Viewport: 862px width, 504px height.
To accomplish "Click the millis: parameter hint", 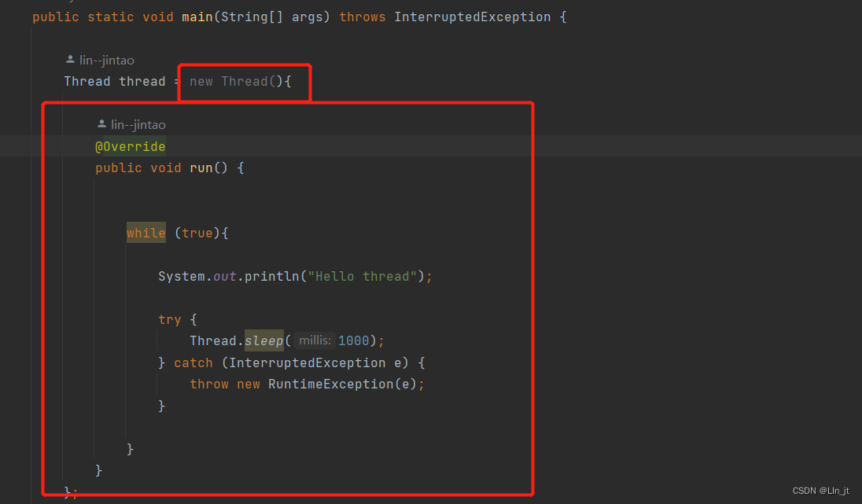I will click(x=315, y=340).
